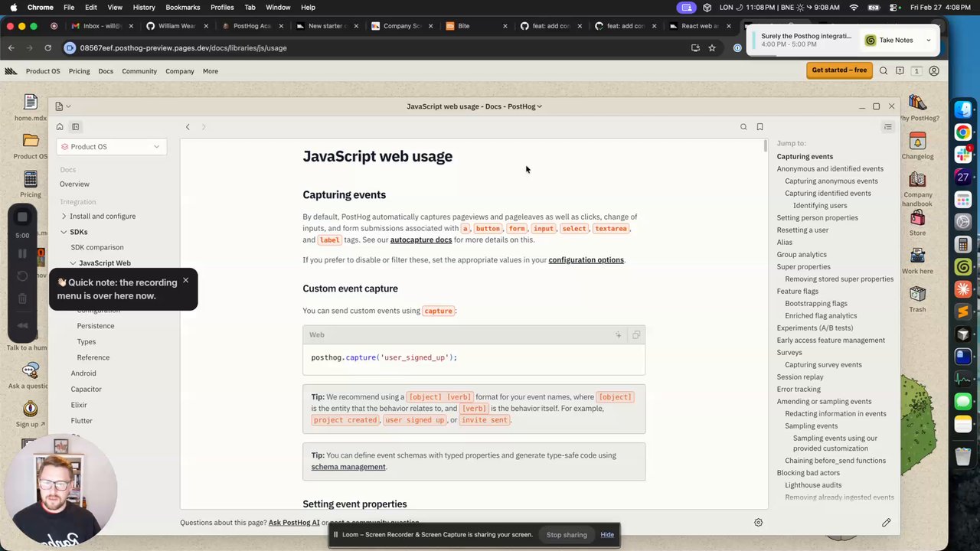
Task: Open the document icon dropdown in window titlebar
Action: (63, 106)
